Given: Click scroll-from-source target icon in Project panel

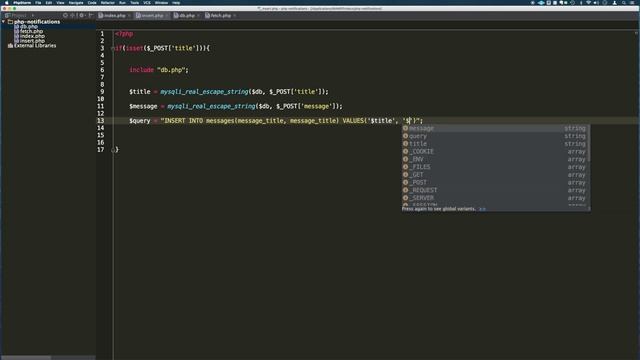Looking at the screenshot, I should (65, 16).
